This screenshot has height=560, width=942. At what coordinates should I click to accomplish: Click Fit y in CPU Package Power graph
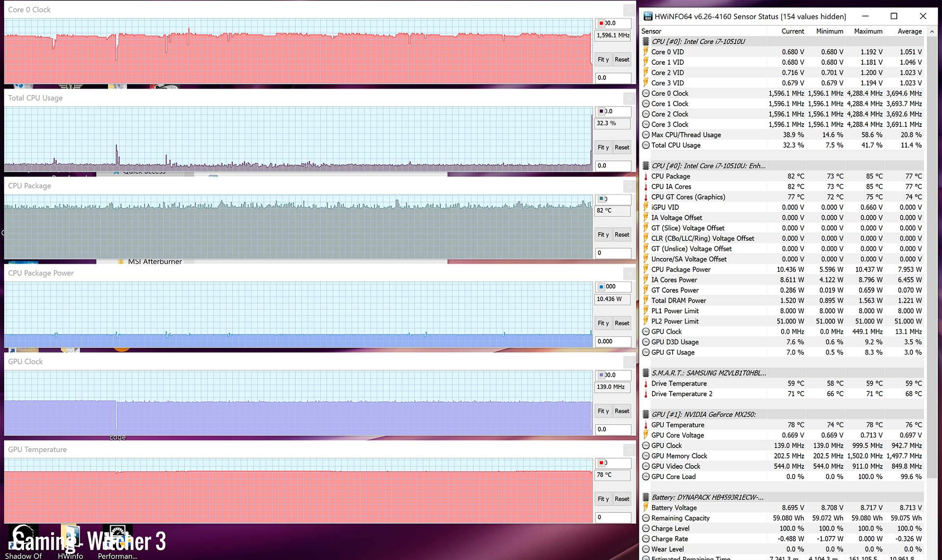coord(603,323)
